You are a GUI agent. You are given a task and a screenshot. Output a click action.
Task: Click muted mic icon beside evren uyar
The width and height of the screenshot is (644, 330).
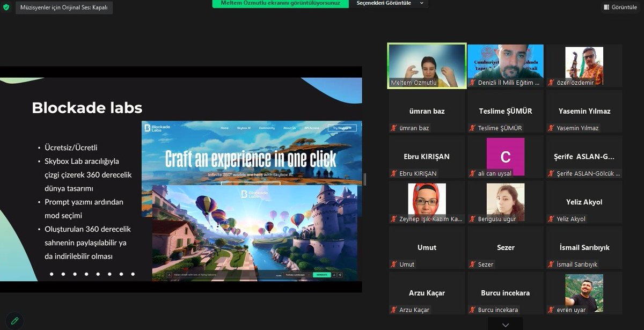pos(552,310)
